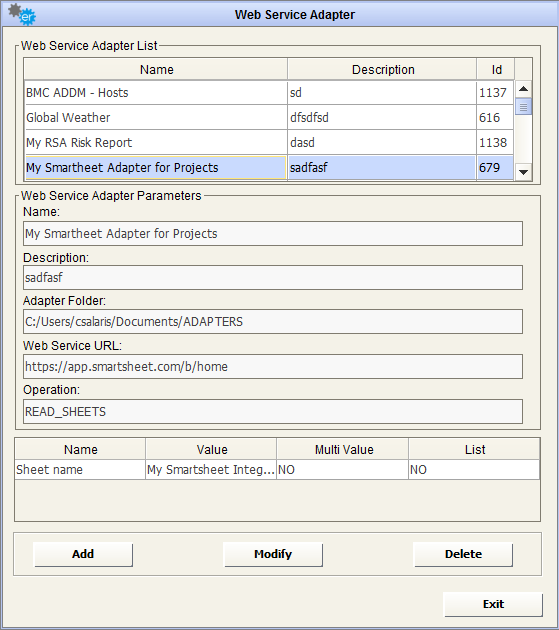Click the Add button

click(83, 554)
